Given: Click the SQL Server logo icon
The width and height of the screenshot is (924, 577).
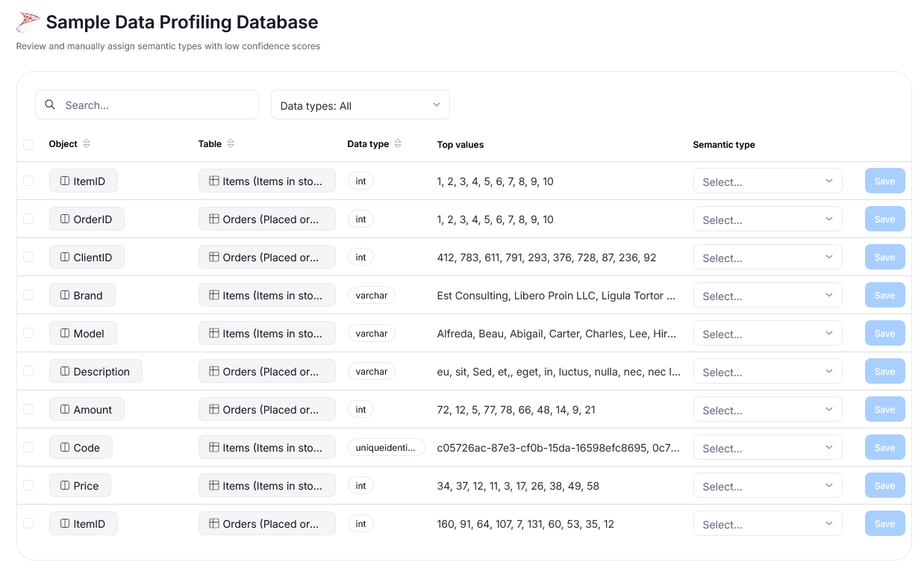Looking at the screenshot, I should tap(28, 22).
